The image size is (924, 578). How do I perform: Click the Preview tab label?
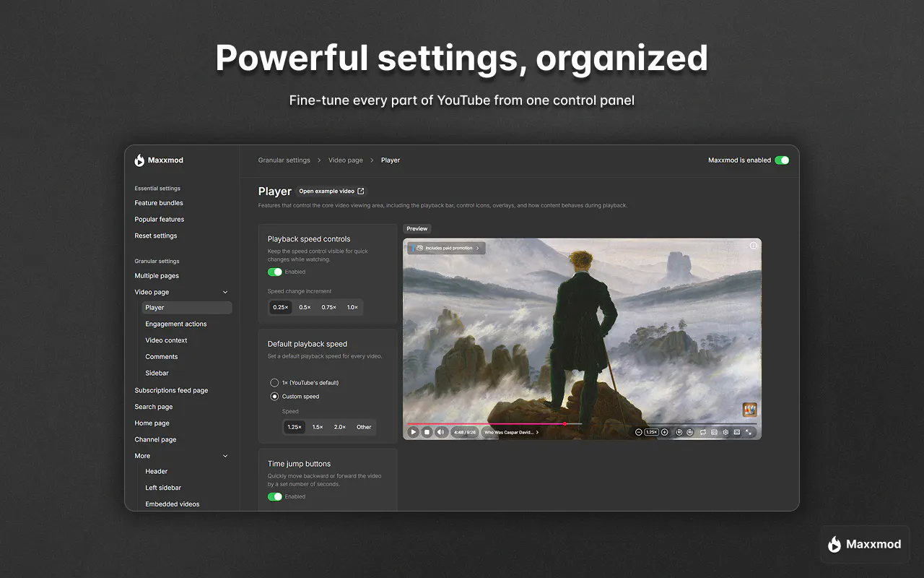pyautogui.click(x=417, y=229)
